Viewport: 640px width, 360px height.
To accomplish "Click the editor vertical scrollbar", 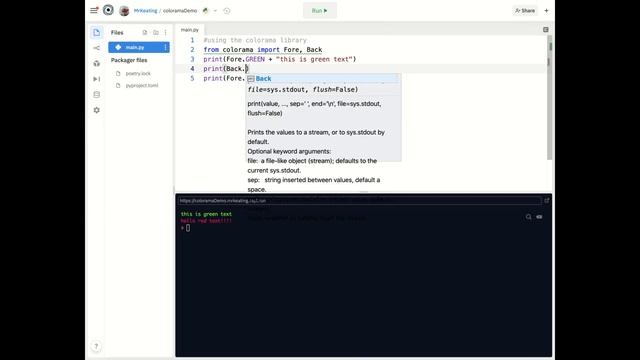I will (x=549, y=98).
